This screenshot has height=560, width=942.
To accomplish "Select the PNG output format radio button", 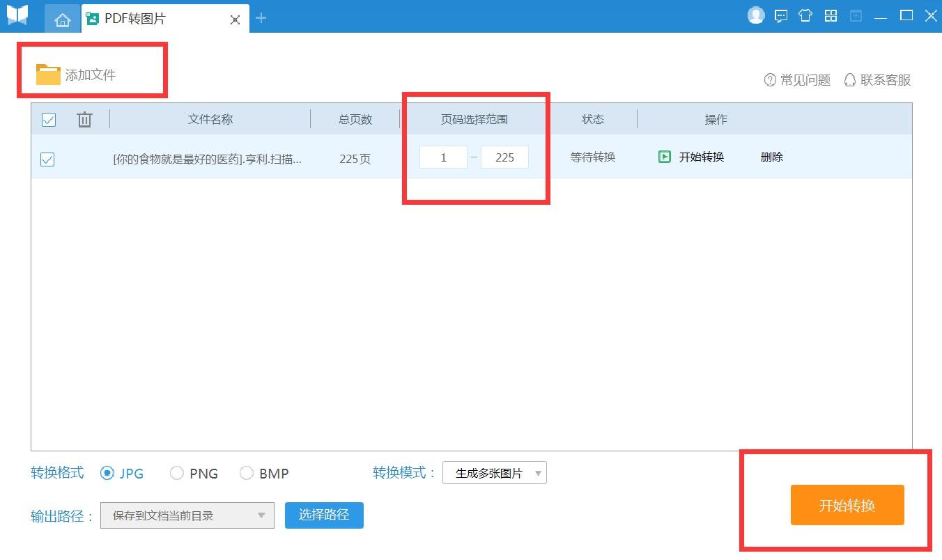I will coord(177,473).
